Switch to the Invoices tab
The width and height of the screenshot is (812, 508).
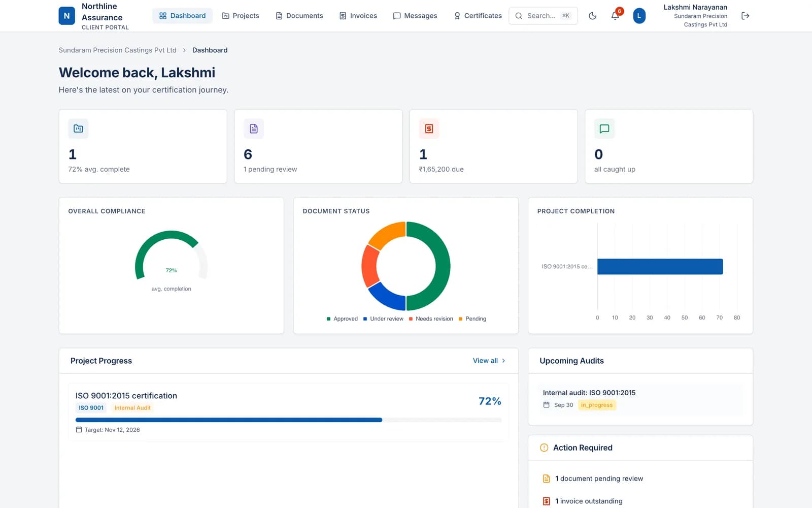tap(358, 16)
